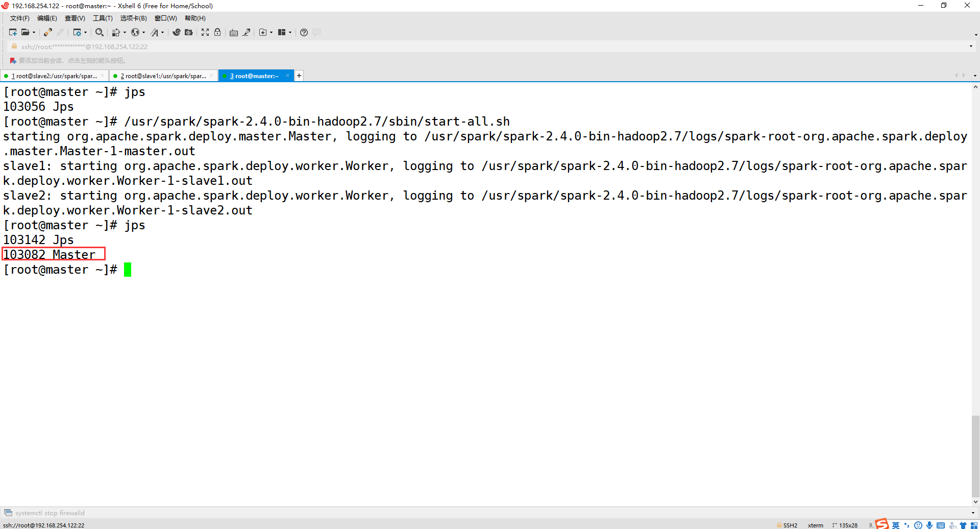Click the Sogou soft keyboard icon
Screen dimensions: 980x529
(941, 525)
